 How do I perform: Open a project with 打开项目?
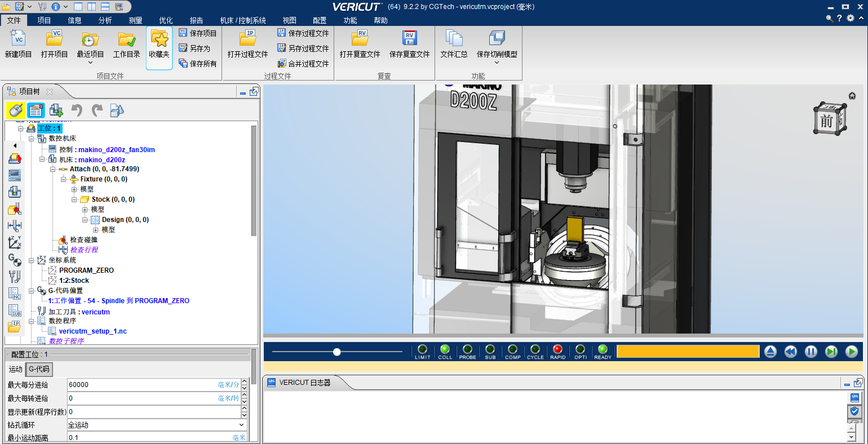(x=54, y=45)
